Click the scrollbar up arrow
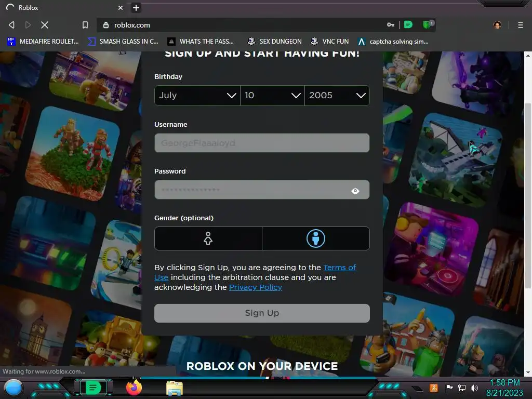The height and width of the screenshot is (399, 532). [528, 55]
